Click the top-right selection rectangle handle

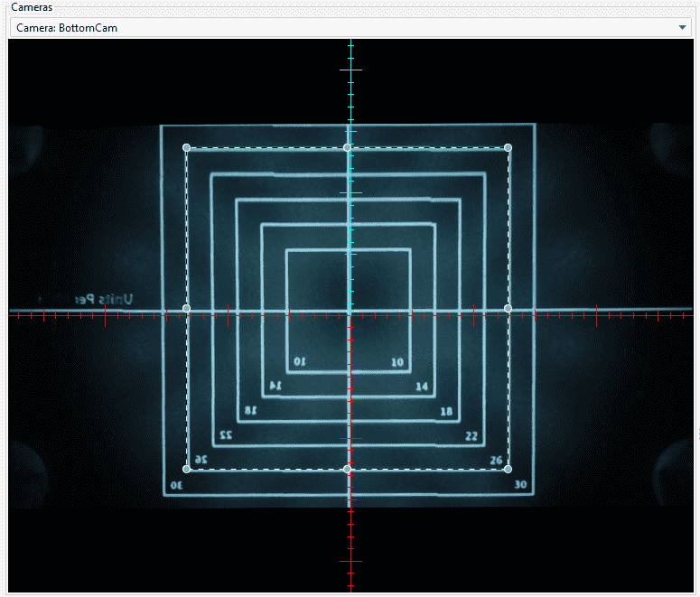[x=508, y=147]
